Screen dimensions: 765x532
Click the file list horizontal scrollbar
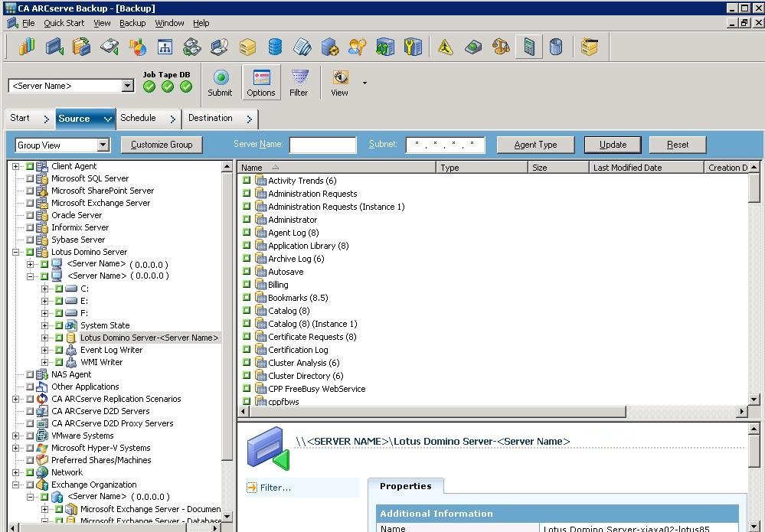pos(490,412)
